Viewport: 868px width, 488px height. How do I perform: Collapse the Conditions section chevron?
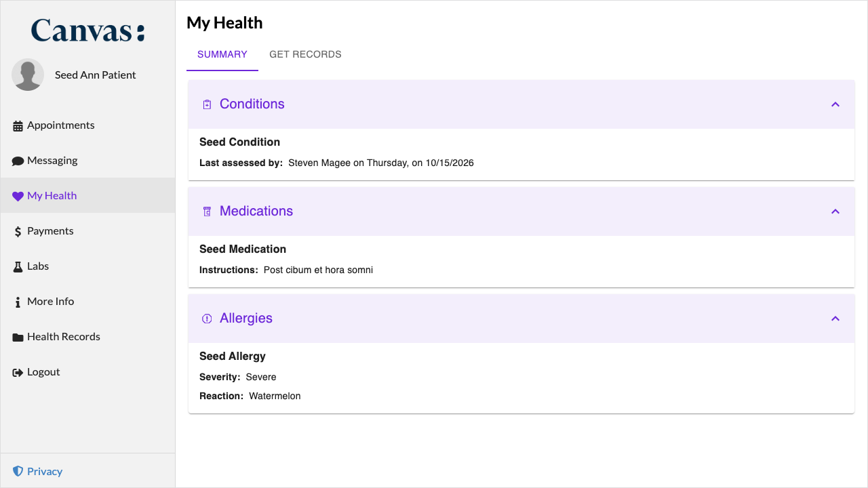835,104
